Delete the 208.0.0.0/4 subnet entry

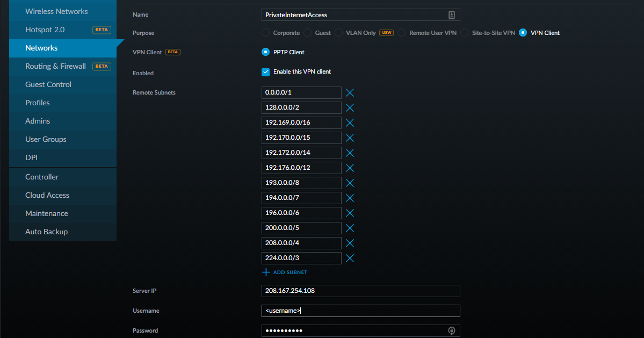tap(350, 243)
